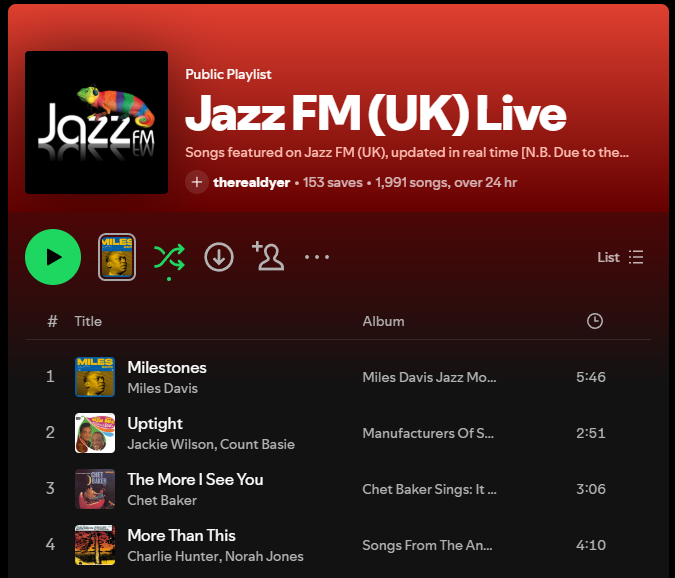The height and width of the screenshot is (578, 675).
Task: Open the More Than This track title
Action: [181, 535]
